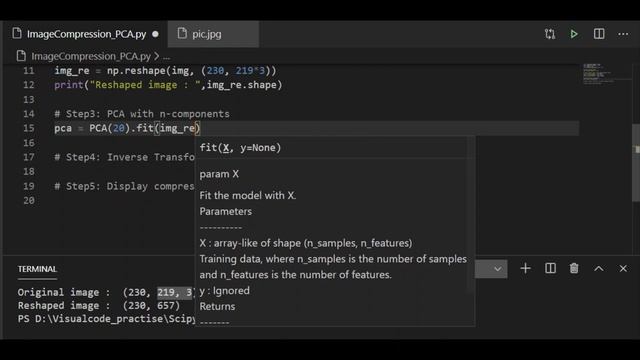Create a new terminal with plus icon
Screen dimensions: 640x360
tap(525, 269)
